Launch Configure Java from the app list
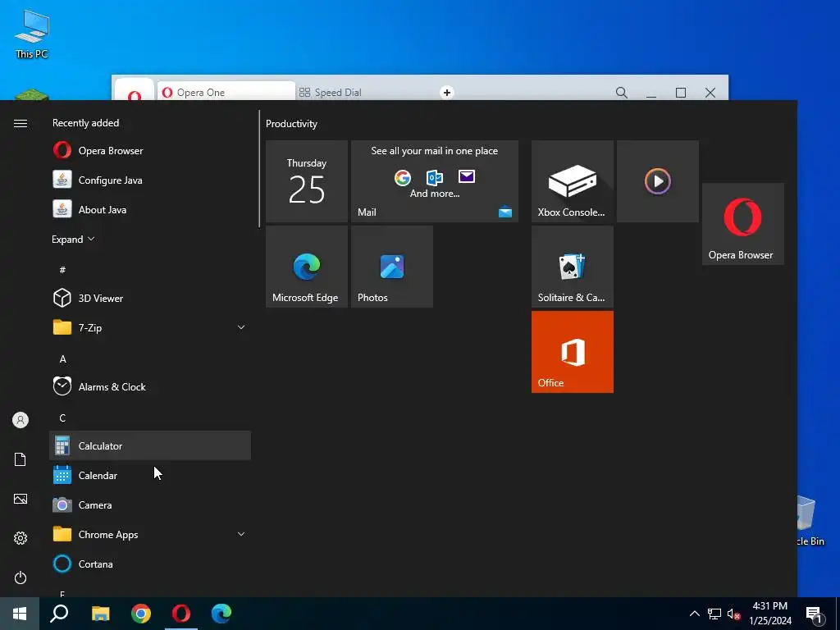This screenshot has height=630, width=840. [150, 180]
